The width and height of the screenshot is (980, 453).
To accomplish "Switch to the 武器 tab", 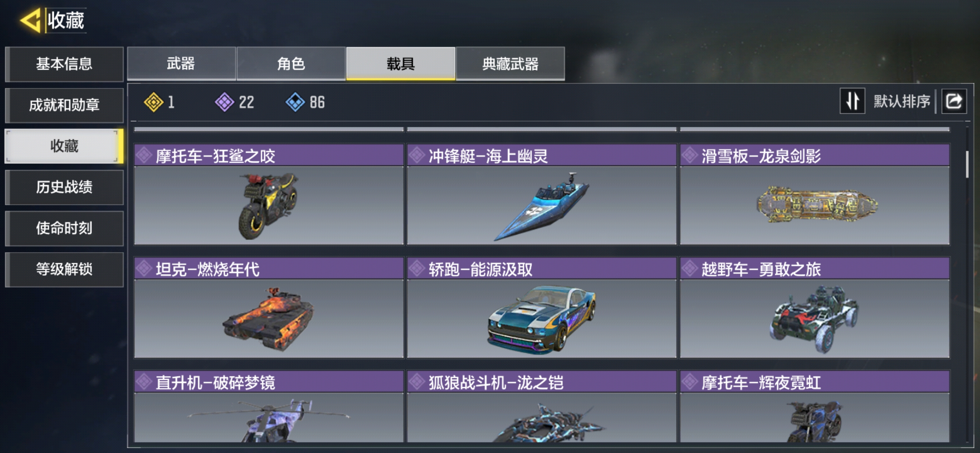I will click(181, 63).
